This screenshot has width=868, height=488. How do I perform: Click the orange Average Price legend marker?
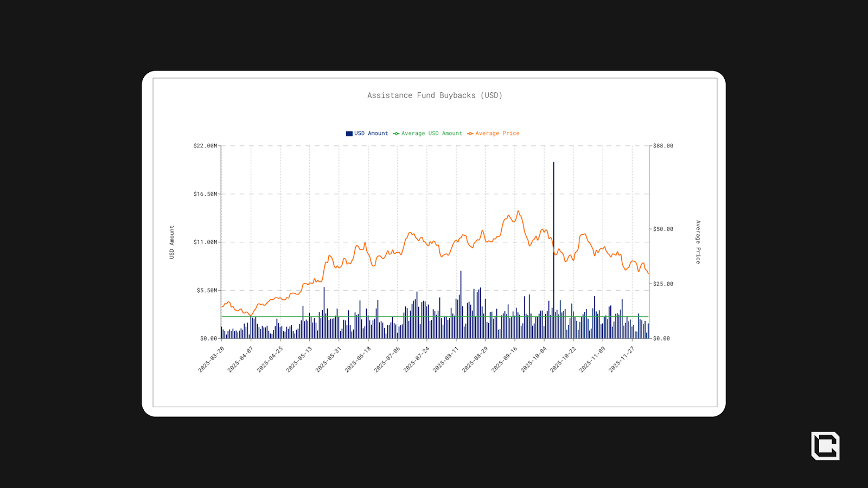tap(470, 133)
